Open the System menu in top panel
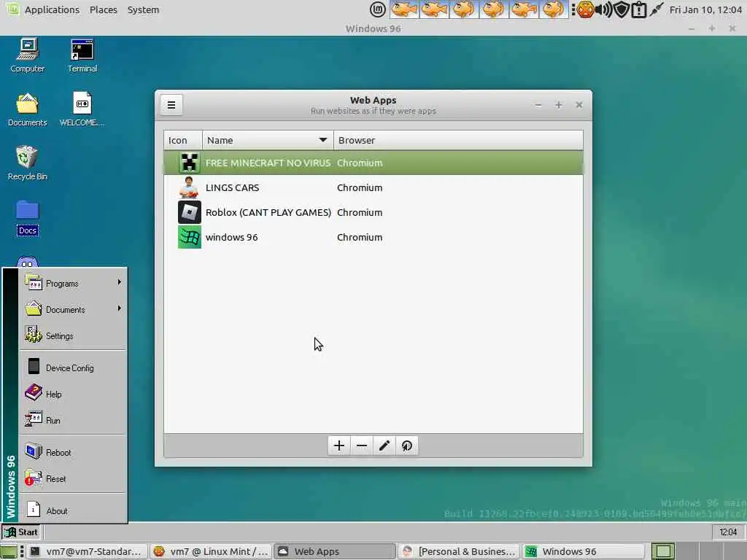The image size is (747, 560). coord(143,9)
